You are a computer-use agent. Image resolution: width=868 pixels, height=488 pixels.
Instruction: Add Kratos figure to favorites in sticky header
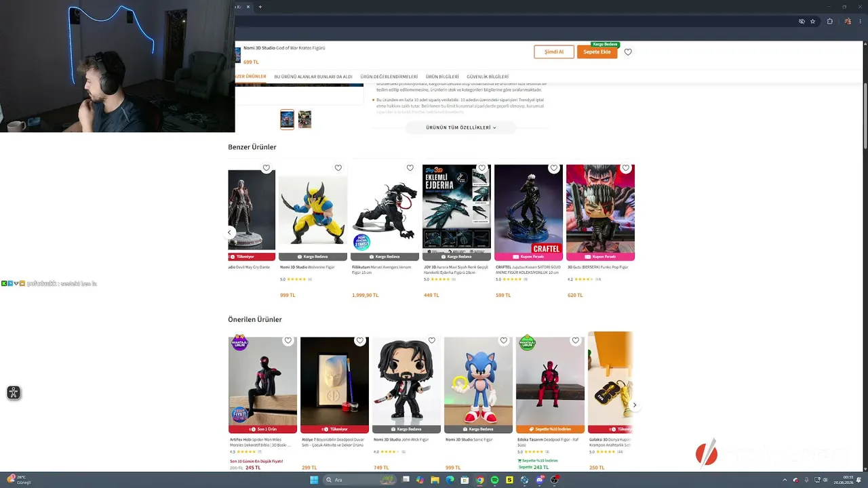(628, 52)
